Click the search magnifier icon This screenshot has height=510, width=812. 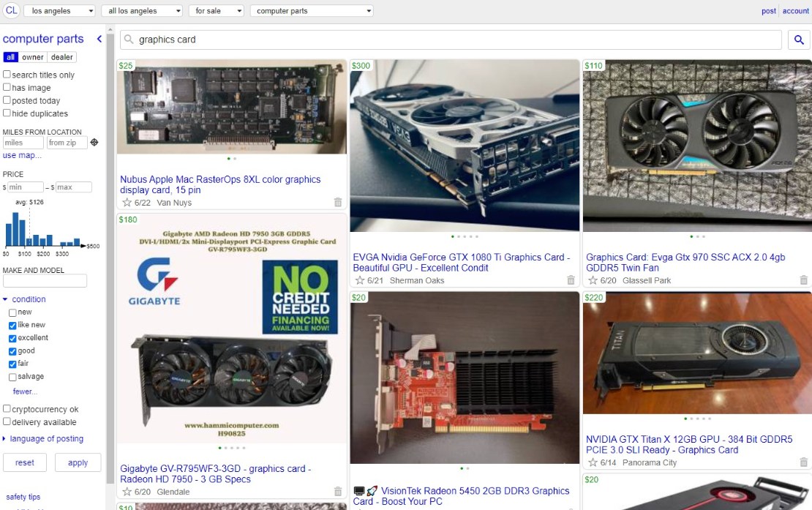[798, 40]
